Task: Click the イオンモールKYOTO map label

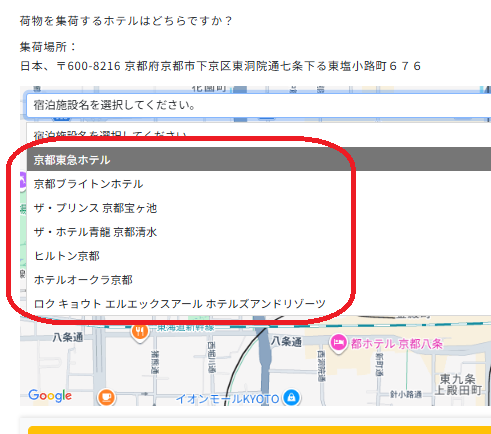Action: (x=227, y=399)
